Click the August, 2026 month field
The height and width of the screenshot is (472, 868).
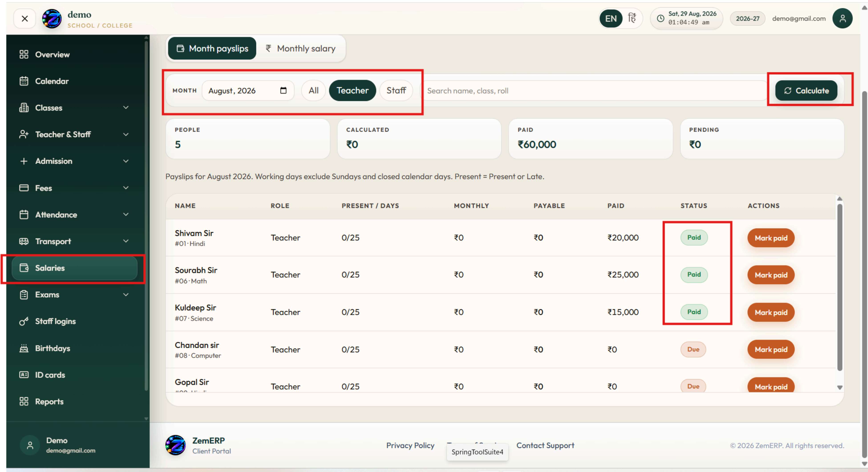(248, 90)
